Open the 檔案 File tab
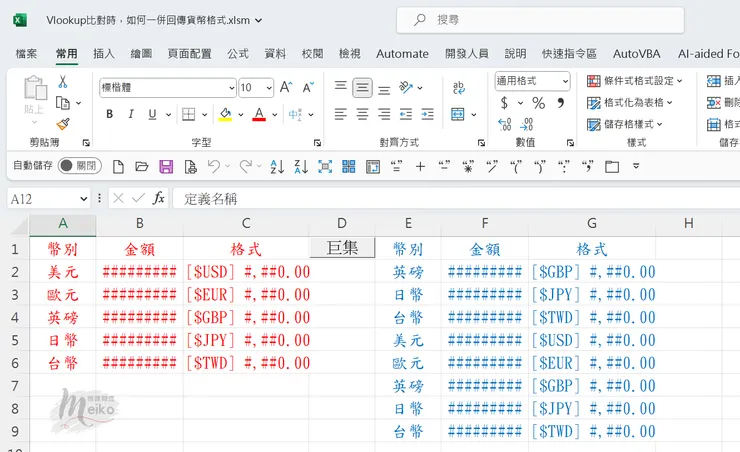This screenshot has width=740, height=452. pos(26,54)
